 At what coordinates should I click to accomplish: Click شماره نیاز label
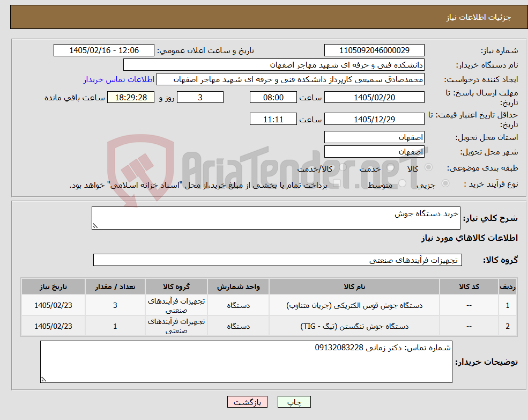500,50
